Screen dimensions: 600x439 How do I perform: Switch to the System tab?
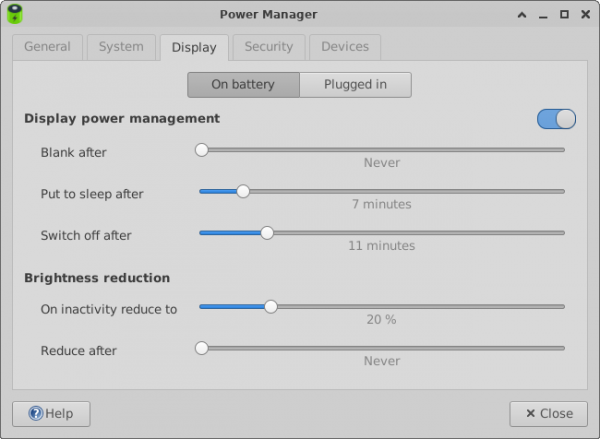click(x=121, y=47)
